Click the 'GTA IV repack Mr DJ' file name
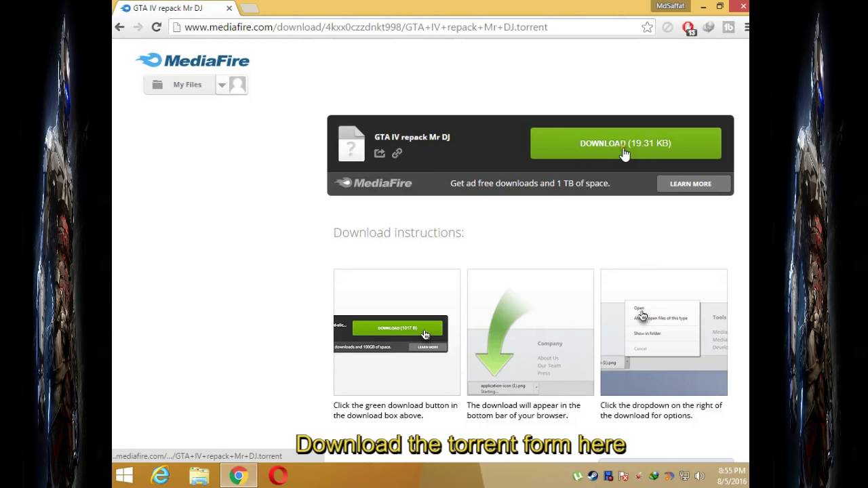The height and width of the screenshot is (488, 868). point(412,137)
